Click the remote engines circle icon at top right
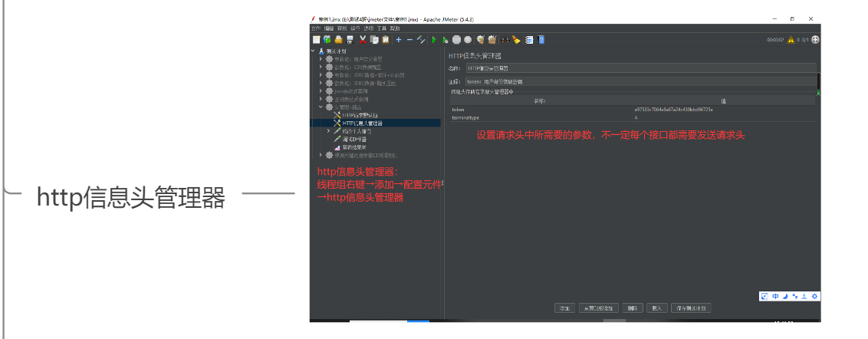 pyautogui.click(x=815, y=40)
